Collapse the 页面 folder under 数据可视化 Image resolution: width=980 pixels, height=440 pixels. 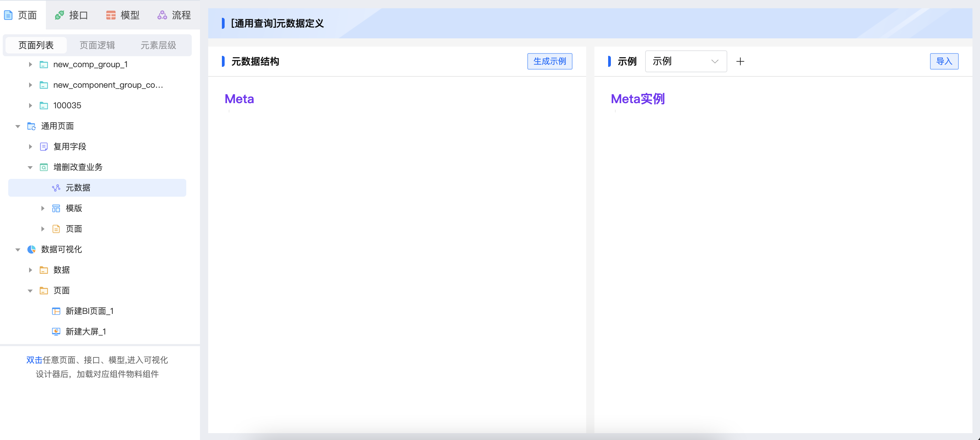pos(30,291)
